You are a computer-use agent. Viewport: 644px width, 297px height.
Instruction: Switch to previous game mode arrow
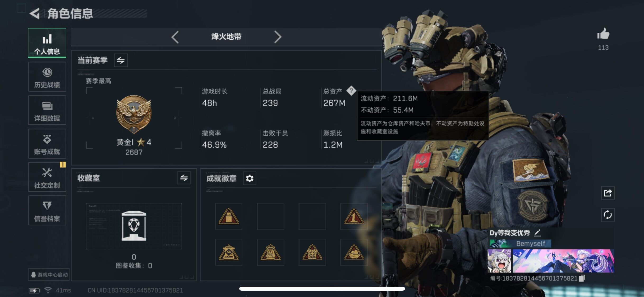point(175,37)
